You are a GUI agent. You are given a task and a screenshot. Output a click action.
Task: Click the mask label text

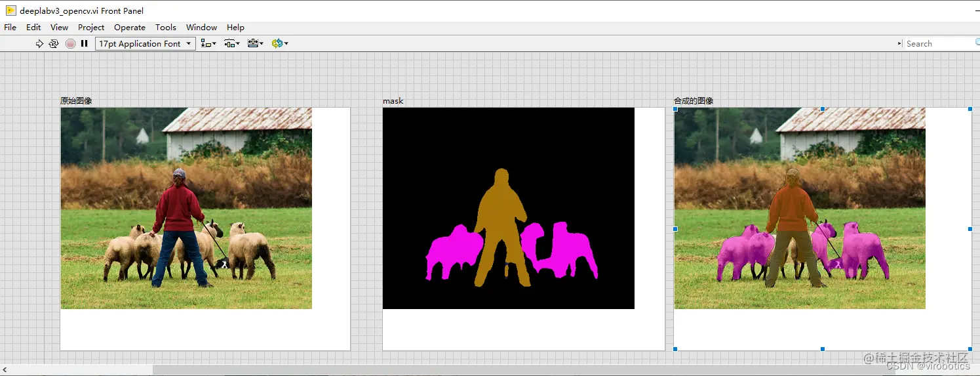click(393, 101)
